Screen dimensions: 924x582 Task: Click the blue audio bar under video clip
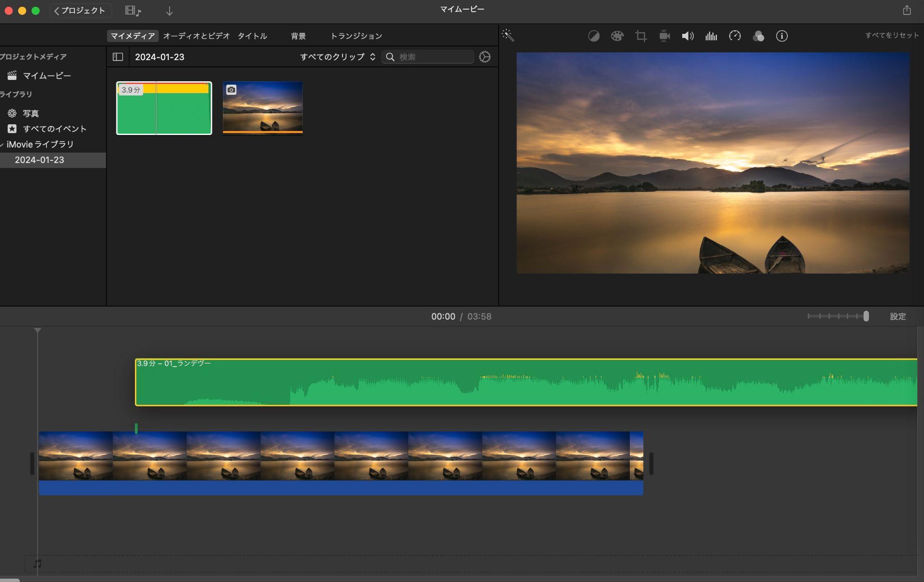coord(341,488)
